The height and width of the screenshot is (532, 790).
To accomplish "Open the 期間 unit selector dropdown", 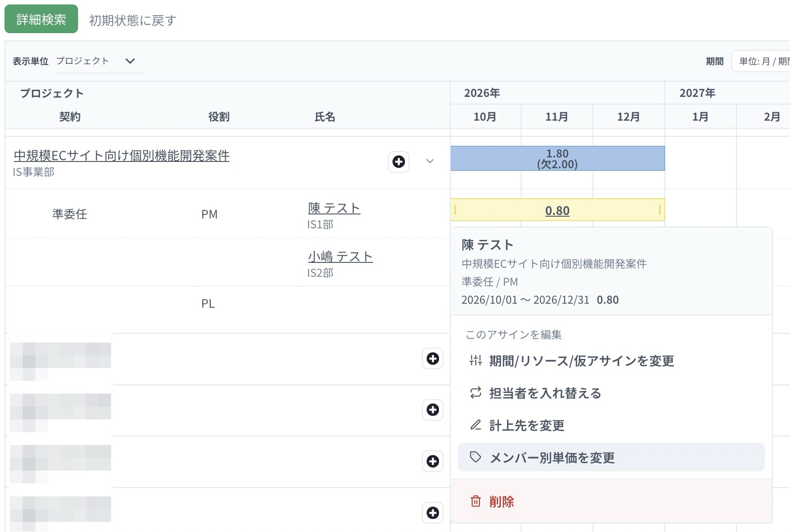I will 762,61.
